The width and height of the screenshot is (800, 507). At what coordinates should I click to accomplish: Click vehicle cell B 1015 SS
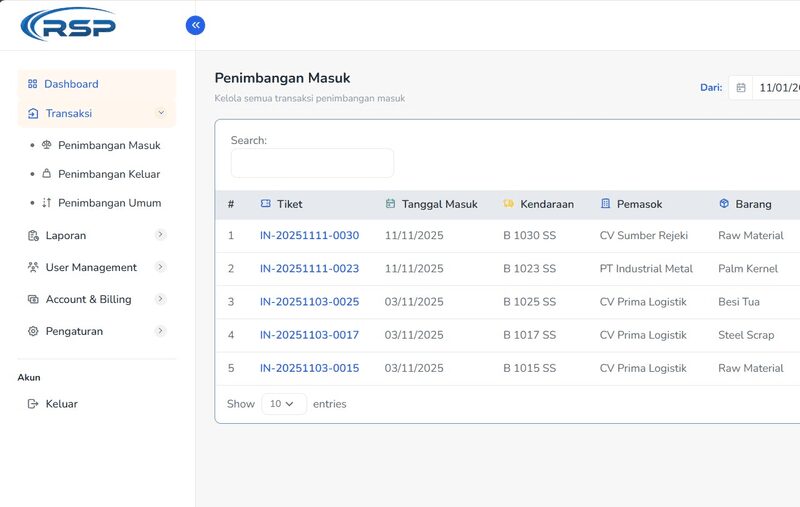point(529,368)
